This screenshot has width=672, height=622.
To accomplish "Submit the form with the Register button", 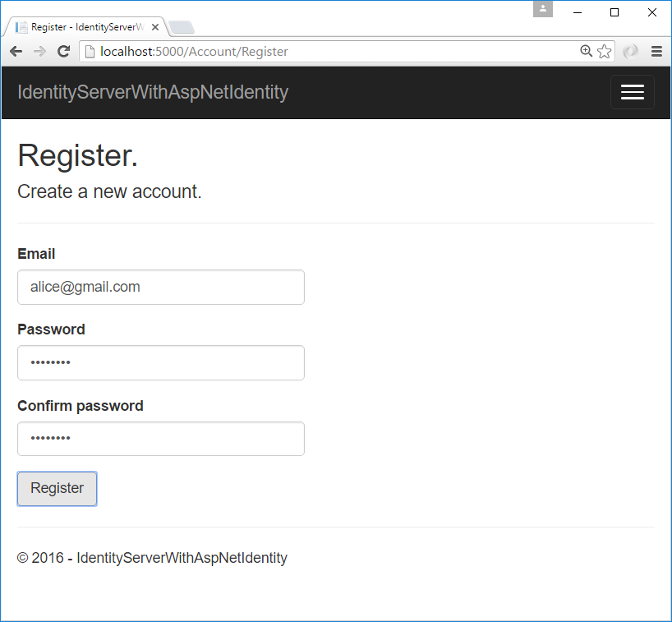I will click(57, 488).
